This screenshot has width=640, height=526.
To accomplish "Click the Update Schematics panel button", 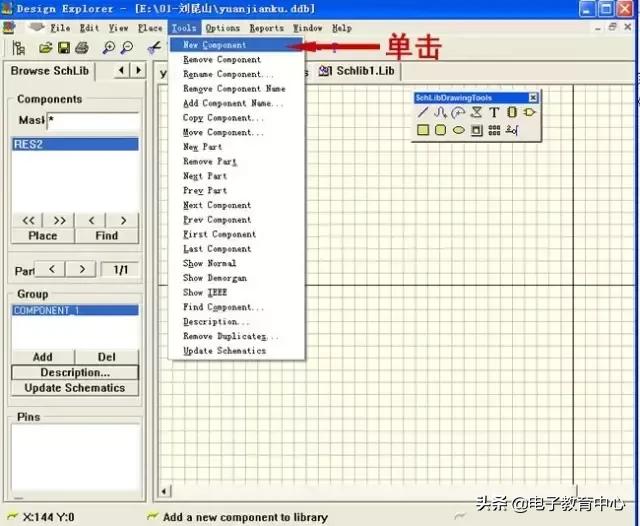I will click(75, 388).
